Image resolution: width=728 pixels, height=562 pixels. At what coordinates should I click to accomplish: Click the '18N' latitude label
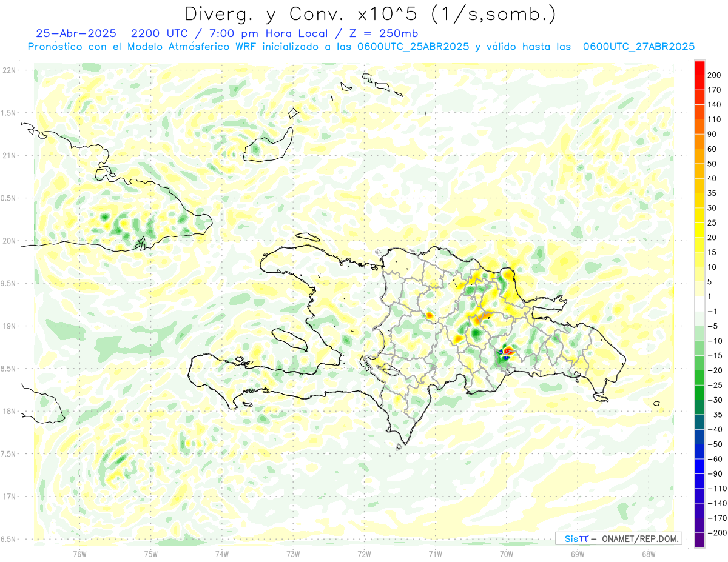click(9, 411)
